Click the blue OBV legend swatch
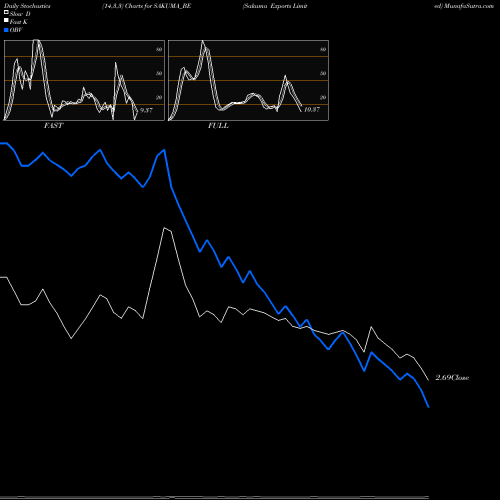Viewport: 500px width, 500px height. (6, 30)
